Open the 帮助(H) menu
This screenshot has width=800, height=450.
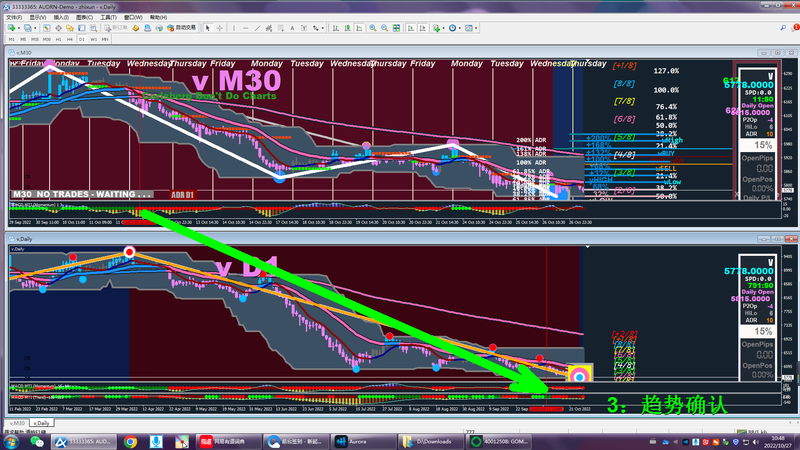158,17
